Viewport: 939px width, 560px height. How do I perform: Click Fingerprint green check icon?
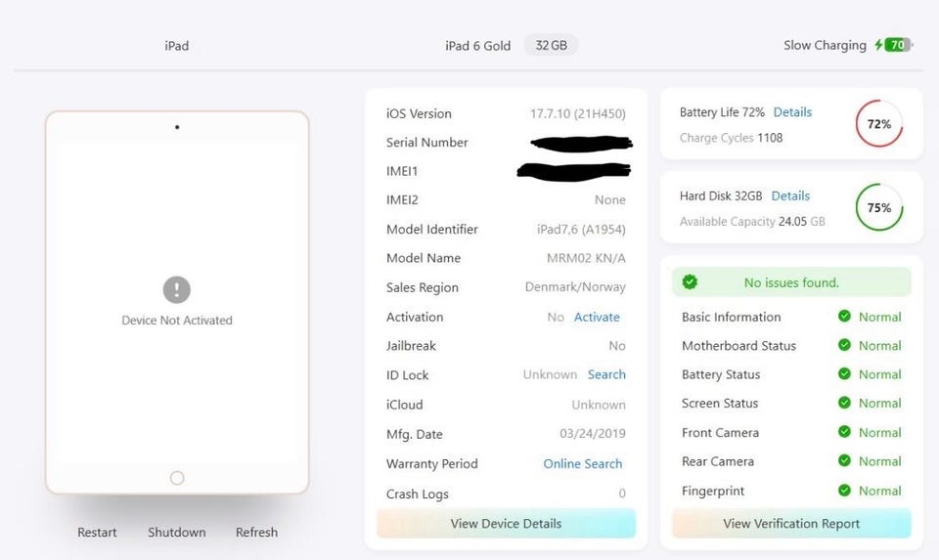844,490
